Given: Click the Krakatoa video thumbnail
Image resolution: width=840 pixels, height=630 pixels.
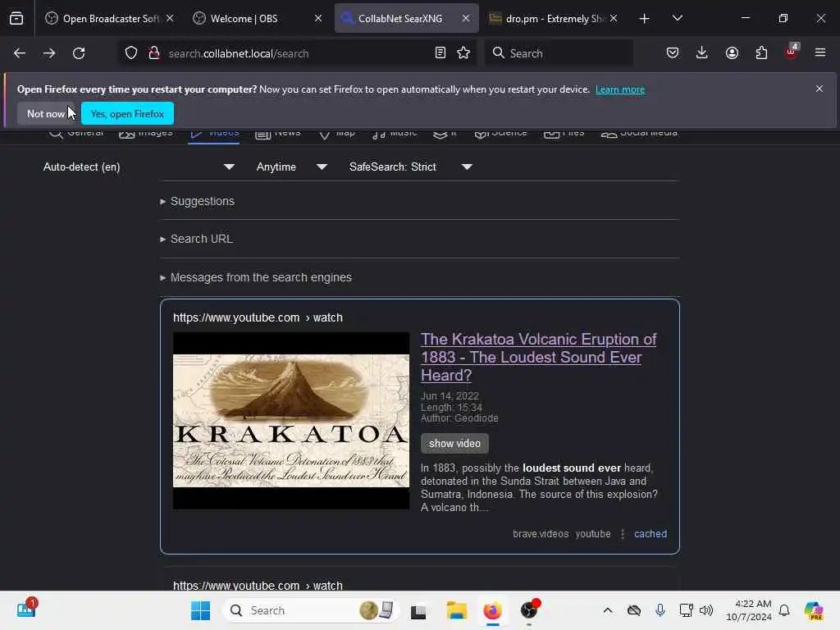Looking at the screenshot, I should (x=291, y=421).
